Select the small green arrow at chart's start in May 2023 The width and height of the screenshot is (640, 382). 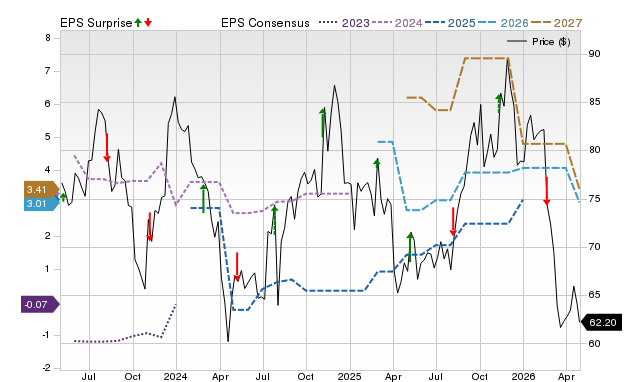[63, 198]
